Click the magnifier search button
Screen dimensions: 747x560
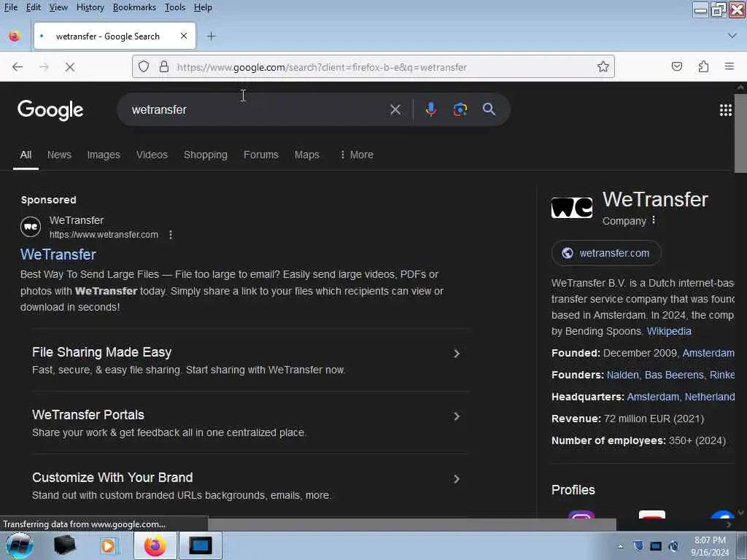(489, 109)
